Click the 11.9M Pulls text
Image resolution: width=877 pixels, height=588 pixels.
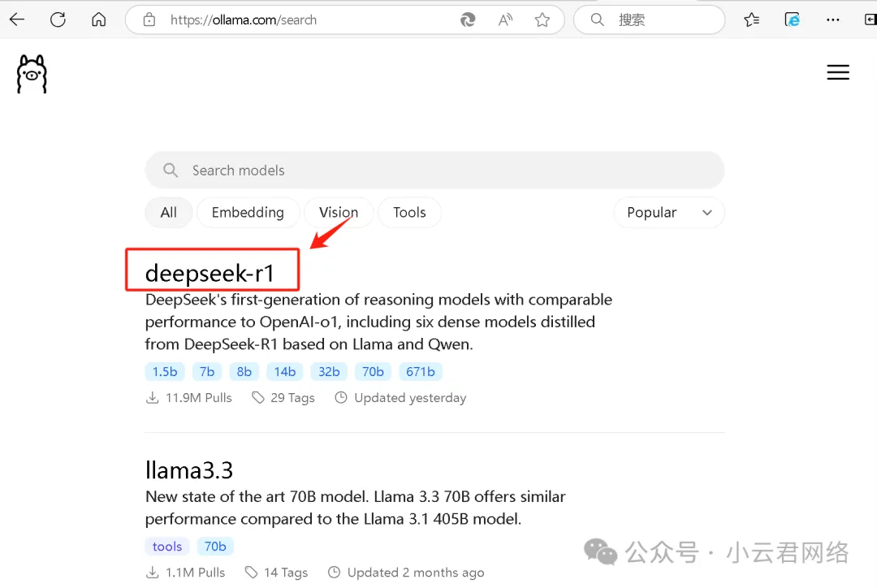[199, 398]
